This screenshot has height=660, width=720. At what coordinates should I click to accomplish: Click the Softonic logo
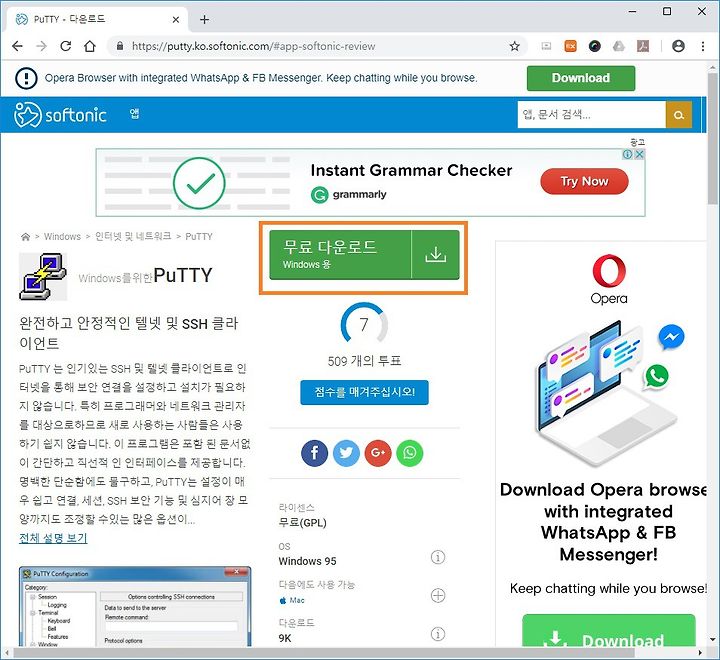tap(60, 114)
